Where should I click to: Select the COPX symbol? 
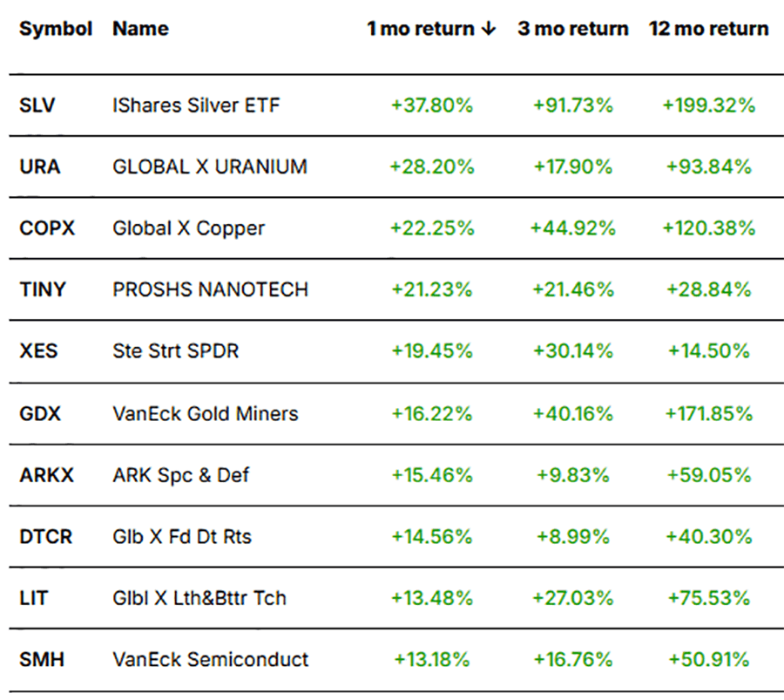[47, 228]
